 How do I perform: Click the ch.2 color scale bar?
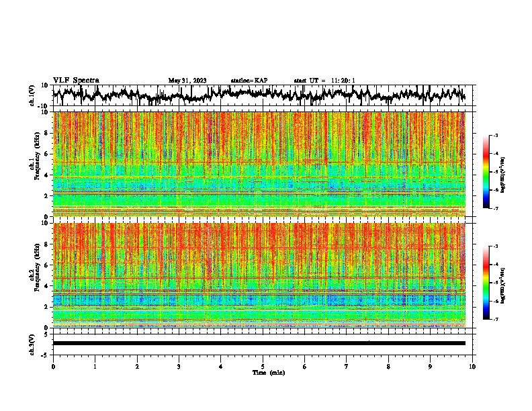pyautogui.click(x=486, y=283)
